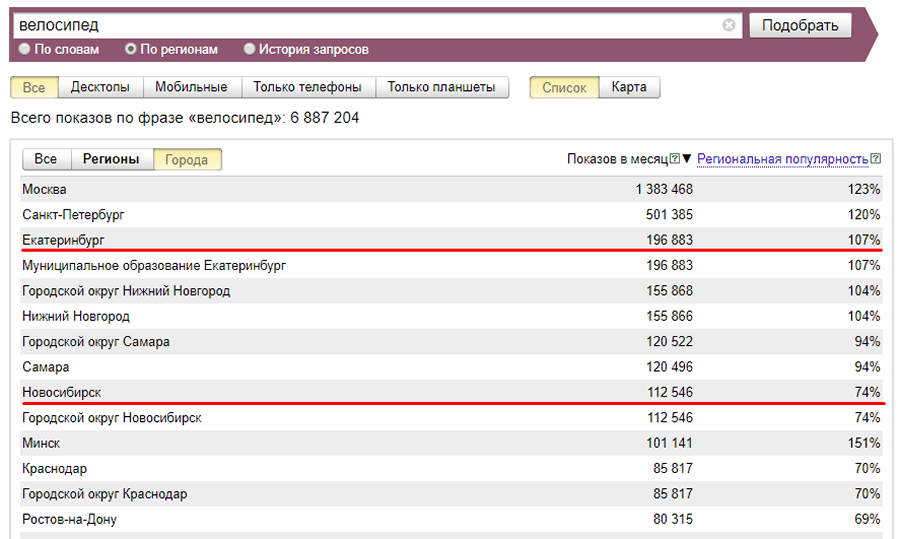Filter by Только планшеты

[x=441, y=87]
